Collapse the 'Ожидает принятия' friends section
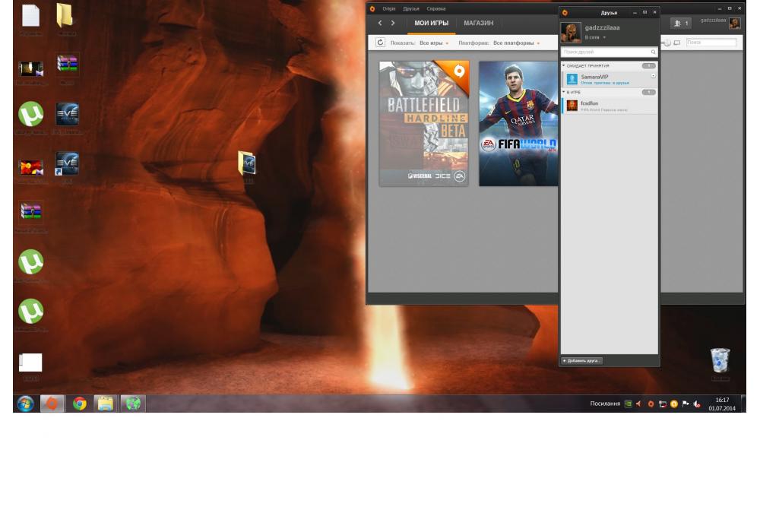760x532 pixels. (564, 66)
